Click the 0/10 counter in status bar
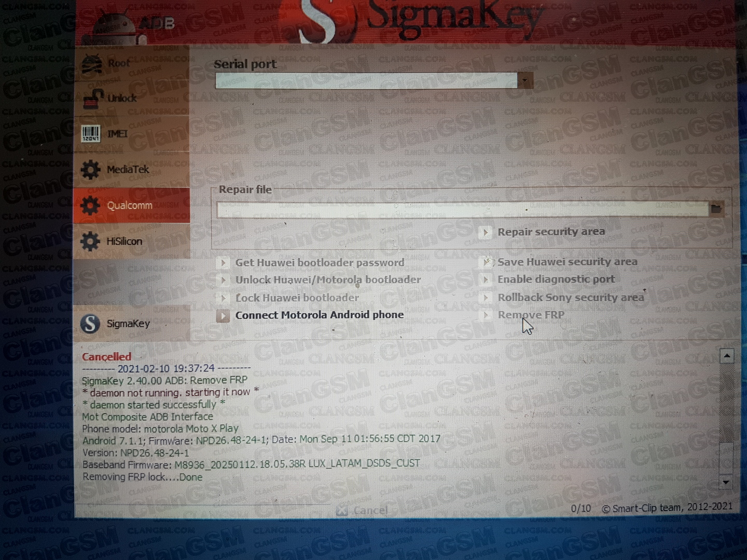Screen dimensions: 747x560 pos(580,509)
